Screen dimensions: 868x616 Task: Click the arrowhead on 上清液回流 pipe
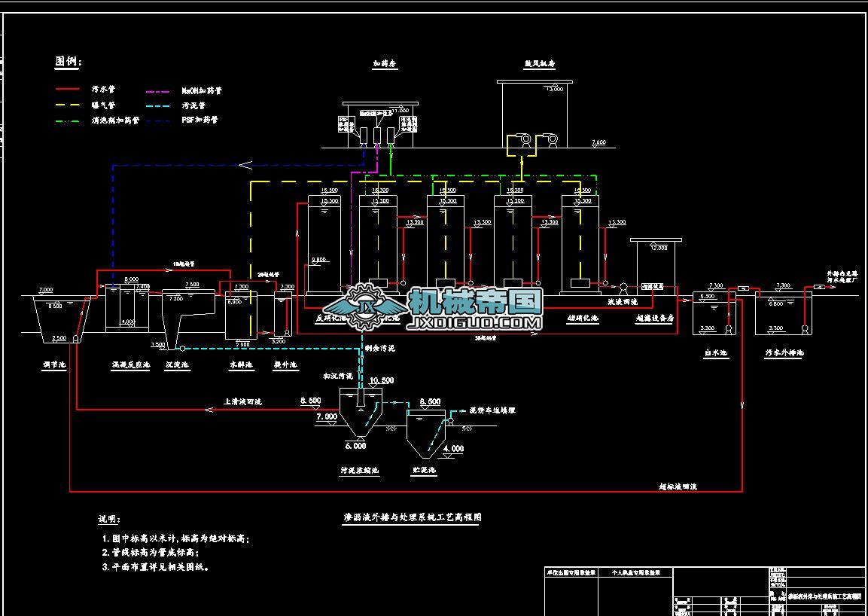pyautogui.click(x=209, y=410)
